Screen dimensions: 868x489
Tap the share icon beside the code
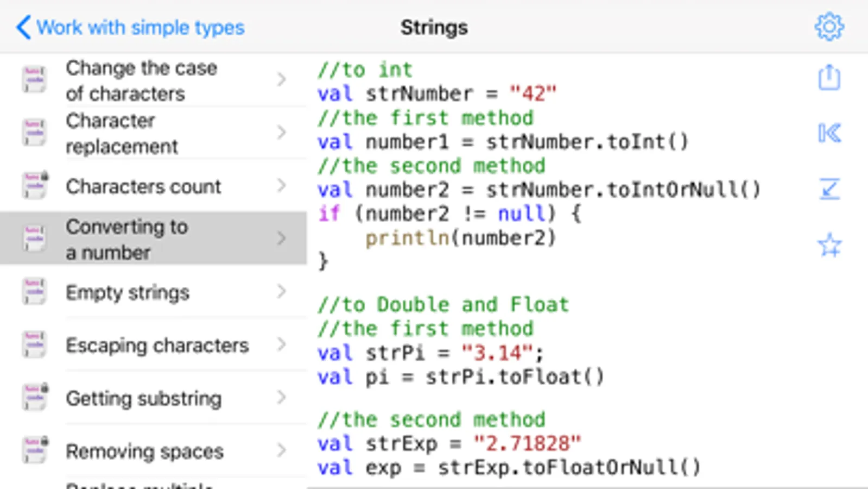coord(829,78)
